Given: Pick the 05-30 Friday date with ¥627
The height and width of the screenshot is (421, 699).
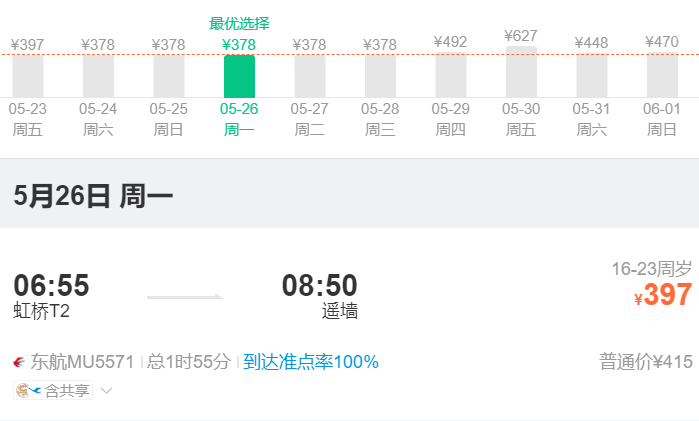Looking at the screenshot, I should pos(521,83).
